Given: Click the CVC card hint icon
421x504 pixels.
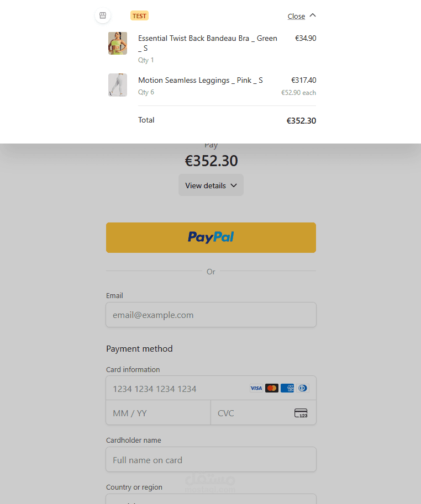Looking at the screenshot, I should (301, 413).
